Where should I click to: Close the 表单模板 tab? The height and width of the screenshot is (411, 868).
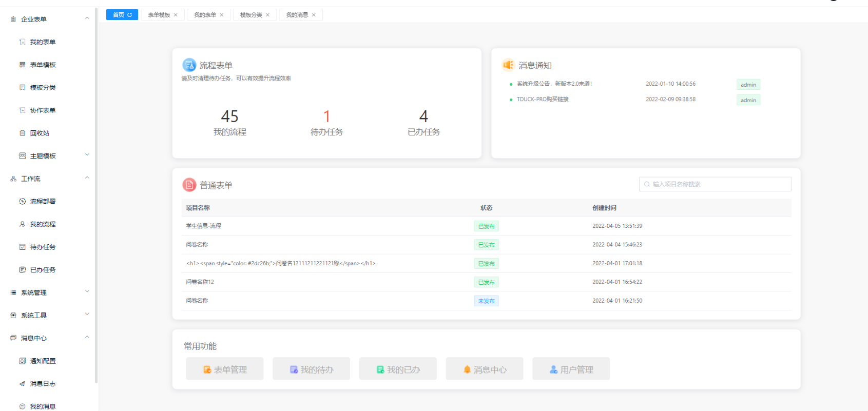(176, 15)
